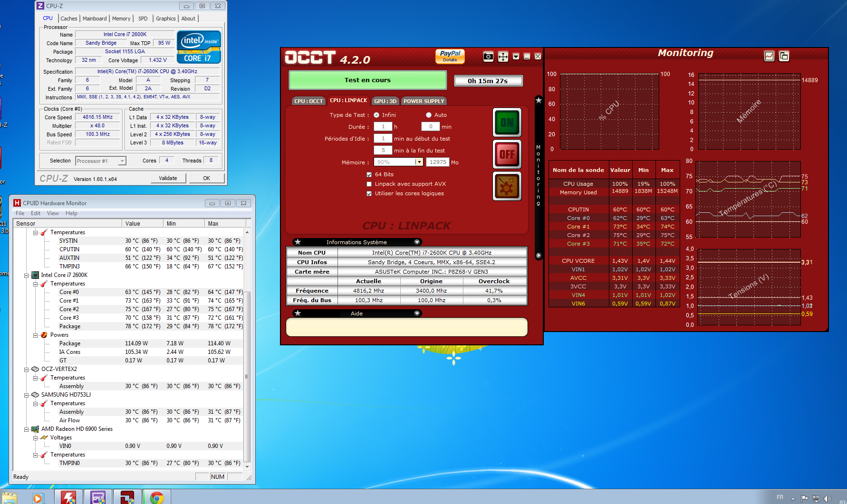Collapse the Intel Core i7 2600K tree node
Image resolution: width=847 pixels, height=504 pixels.
(x=27, y=276)
